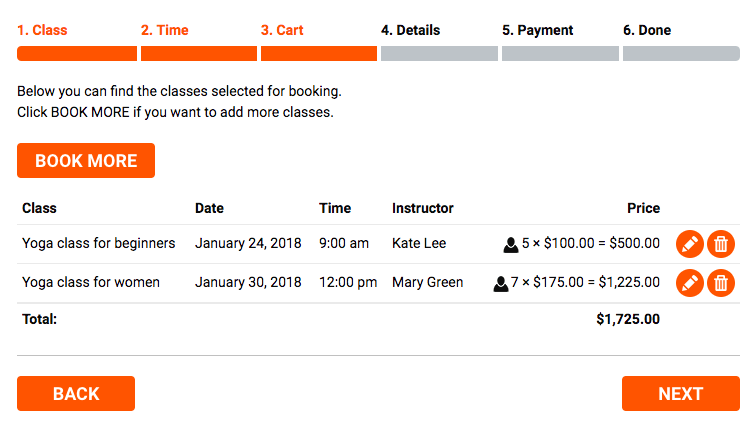Screen dimensions: 754x435
Task: Click the Instructor column header
Action: (423, 208)
